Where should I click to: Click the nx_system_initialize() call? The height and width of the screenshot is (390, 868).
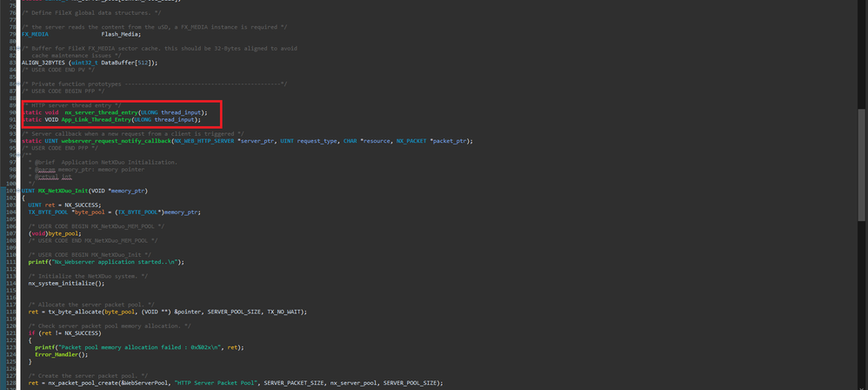pyautogui.click(x=66, y=283)
